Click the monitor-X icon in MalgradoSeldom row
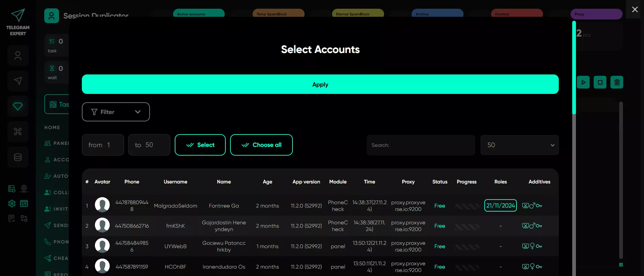This screenshot has height=276, width=644. [x=525, y=206]
